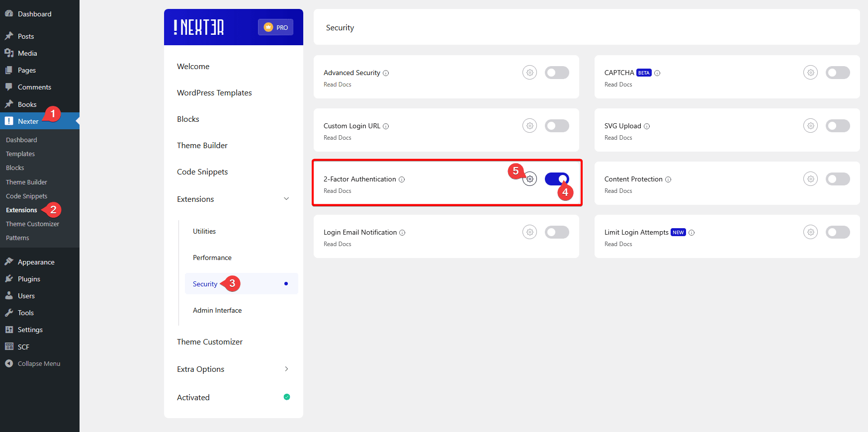
Task: Open 2-Factor Authentication settings gear
Action: click(x=530, y=179)
